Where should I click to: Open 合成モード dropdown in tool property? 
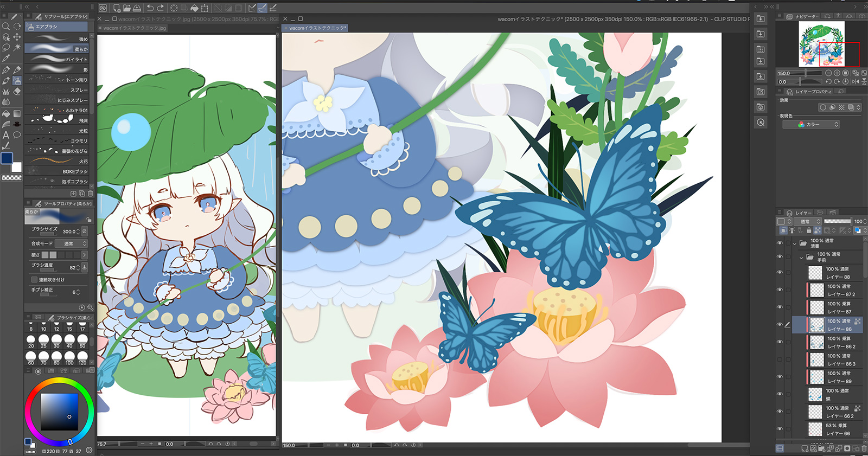pyautogui.click(x=71, y=243)
